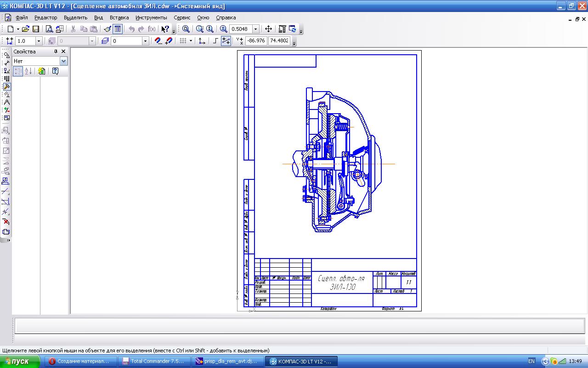Open the Инструменты menu
Screen dimensions: 588x368
[x=151, y=17]
